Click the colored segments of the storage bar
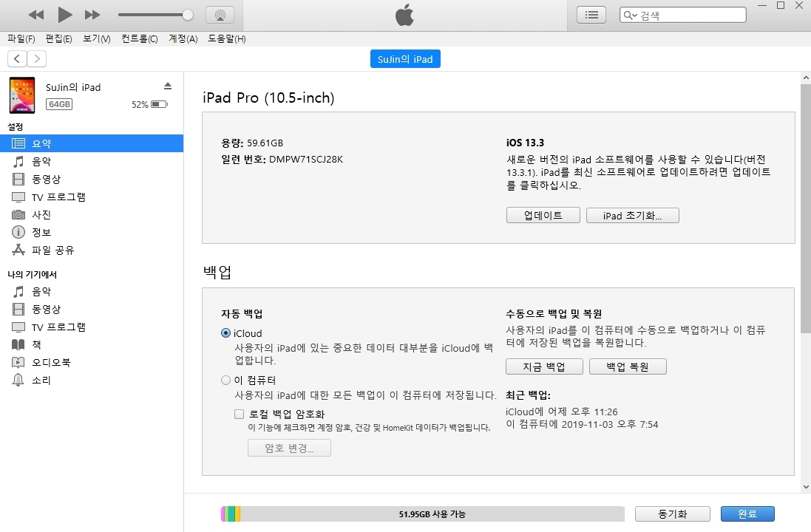The height and width of the screenshot is (532, 811). click(x=231, y=514)
